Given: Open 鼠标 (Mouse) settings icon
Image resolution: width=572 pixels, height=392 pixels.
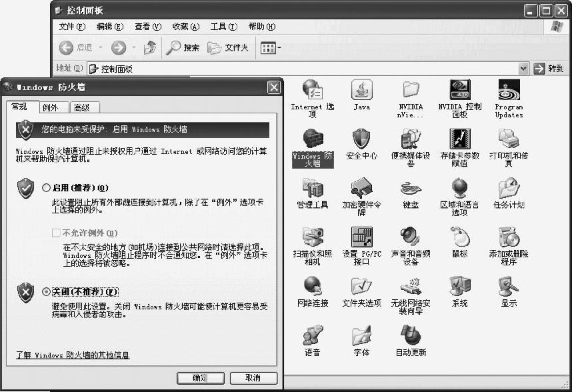Looking at the screenshot, I should [460, 238].
